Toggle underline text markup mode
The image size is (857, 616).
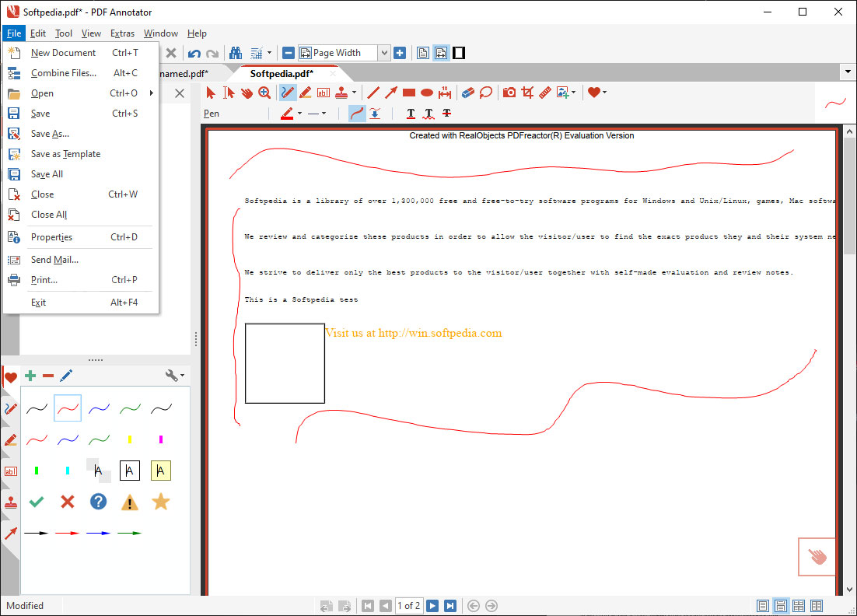coord(411,114)
